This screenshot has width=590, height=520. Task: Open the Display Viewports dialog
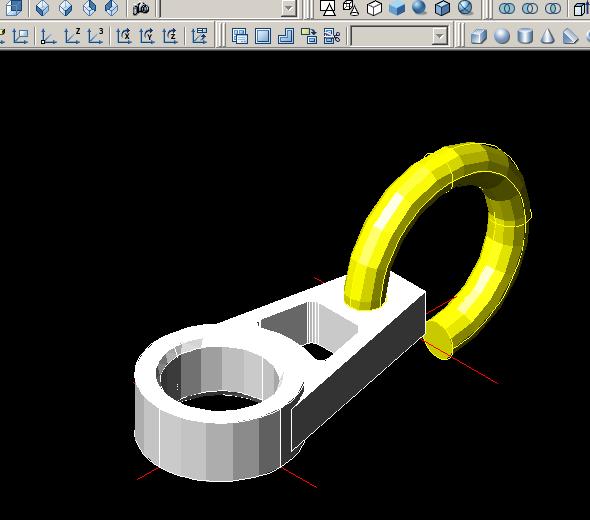[240, 36]
